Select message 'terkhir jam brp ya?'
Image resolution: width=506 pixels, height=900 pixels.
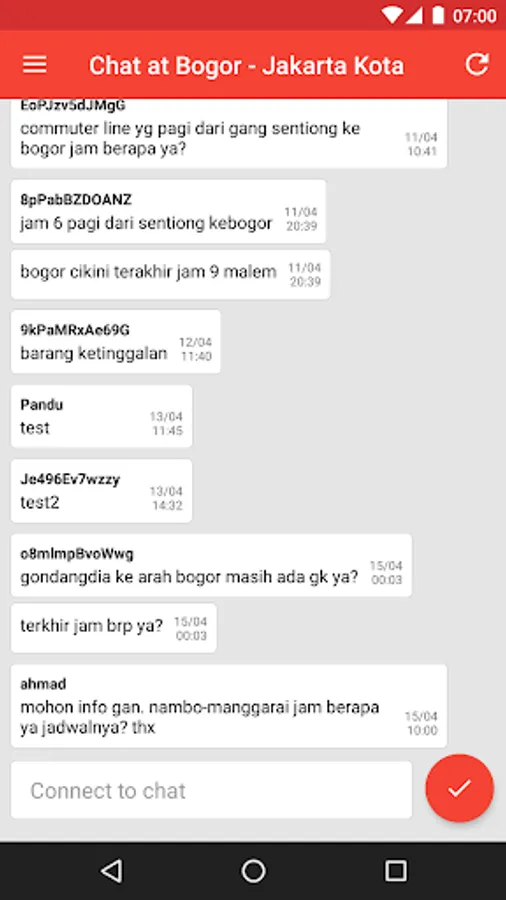pos(114,627)
